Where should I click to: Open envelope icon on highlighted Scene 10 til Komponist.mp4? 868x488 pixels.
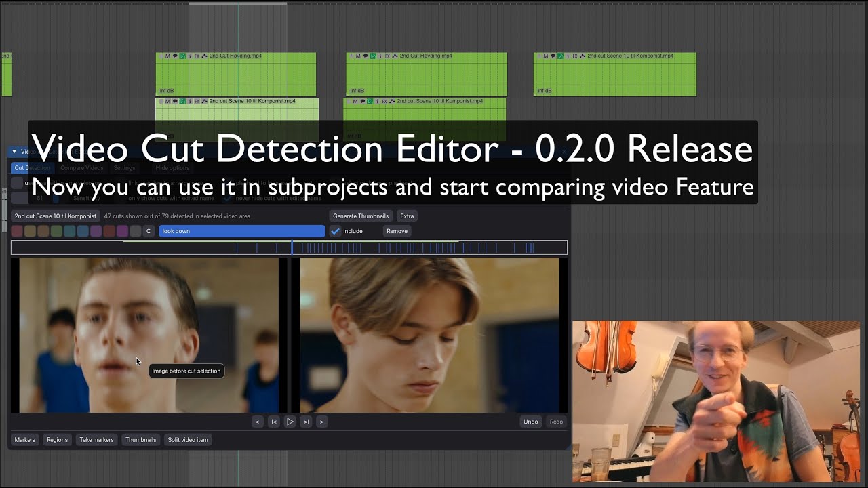(205, 101)
